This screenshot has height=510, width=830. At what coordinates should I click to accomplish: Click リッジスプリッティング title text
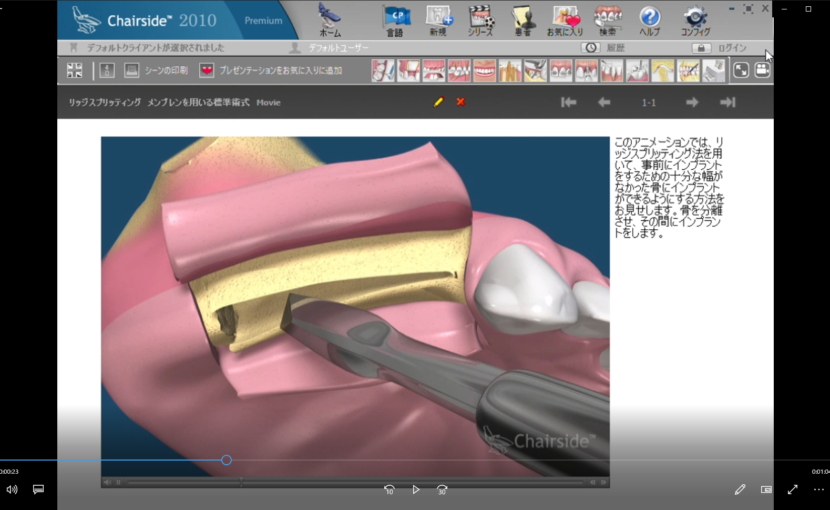(x=105, y=102)
